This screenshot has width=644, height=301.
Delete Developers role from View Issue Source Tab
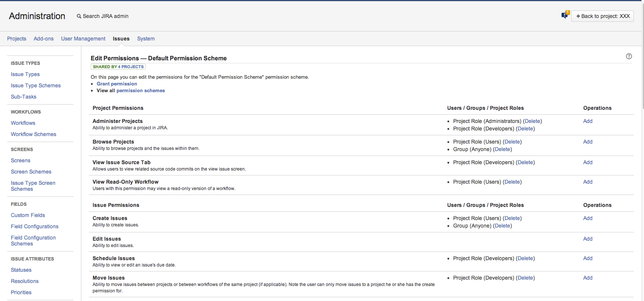coord(525,162)
